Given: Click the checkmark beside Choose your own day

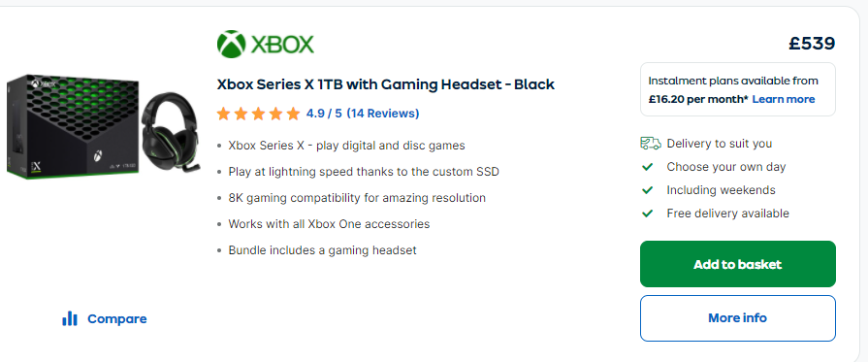Looking at the screenshot, I should pyautogui.click(x=647, y=167).
